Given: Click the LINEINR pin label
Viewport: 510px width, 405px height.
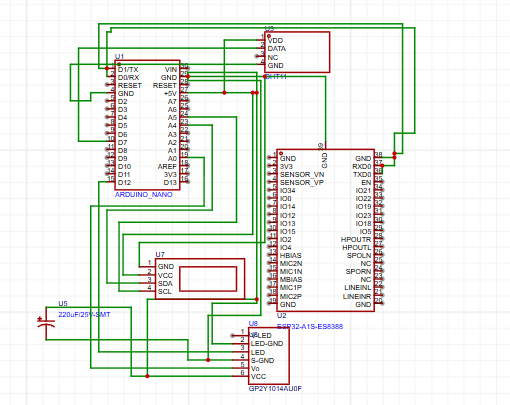Looking at the screenshot, I should point(357,297).
